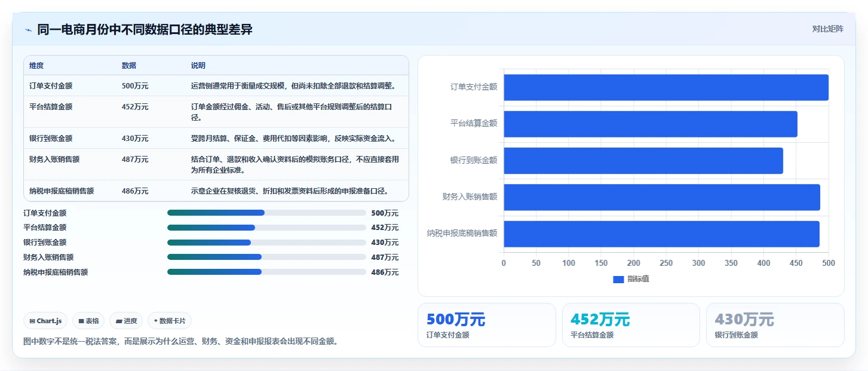This screenshot has height=371, width=868.
Task: Click description starting 示意企业在复核退货
Action: pyautogui.click(x=292, y=191)
